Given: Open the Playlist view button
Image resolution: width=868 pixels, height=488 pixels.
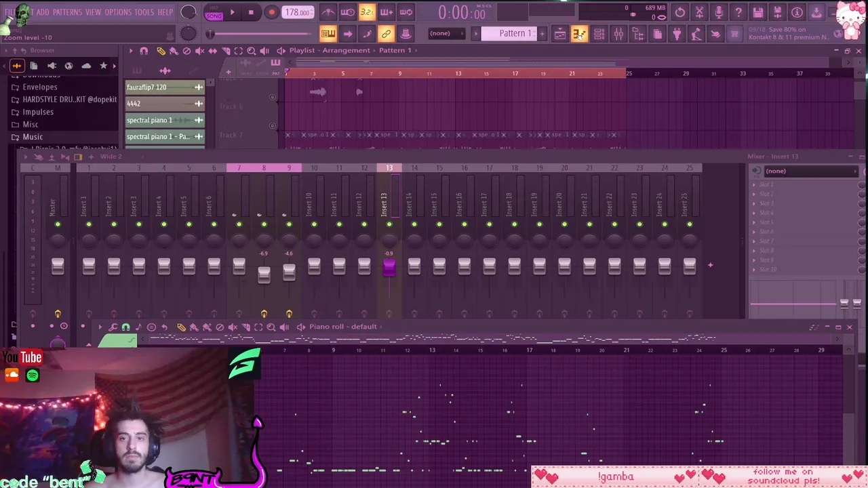Looking at the screenshot, I should tap(560, 34).
